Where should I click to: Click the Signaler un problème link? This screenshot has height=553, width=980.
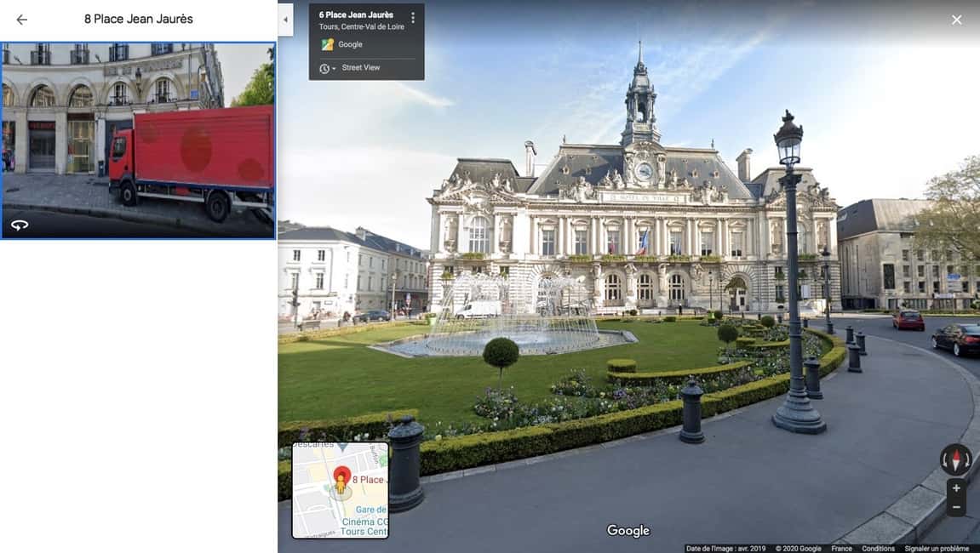tap(937, 549)
